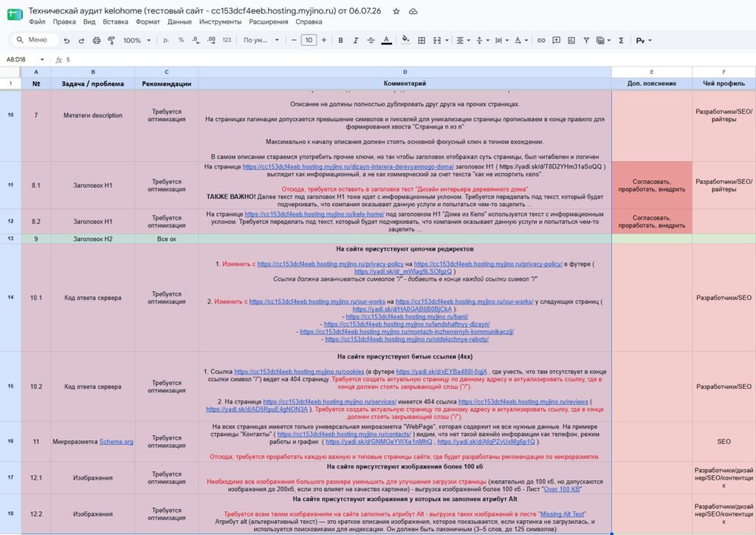Open the name box dropdown arrow
Image resolution: width=756 pixels, height=535 pixels.
42,60
